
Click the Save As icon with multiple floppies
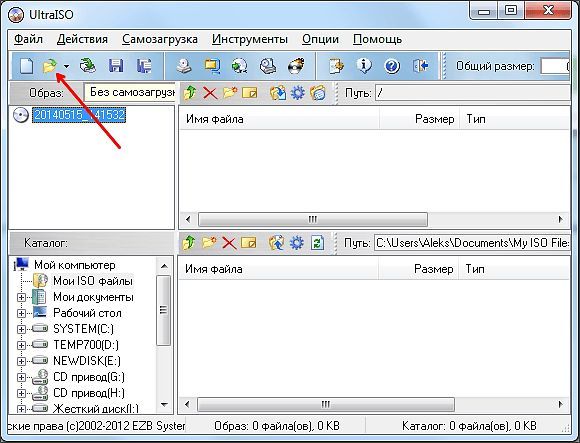click(144, 66)
